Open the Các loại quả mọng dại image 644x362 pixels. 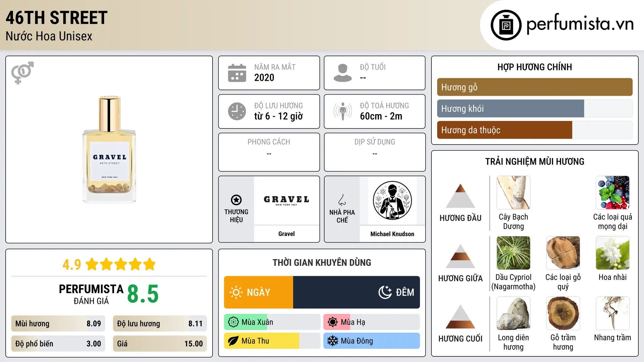613,193
